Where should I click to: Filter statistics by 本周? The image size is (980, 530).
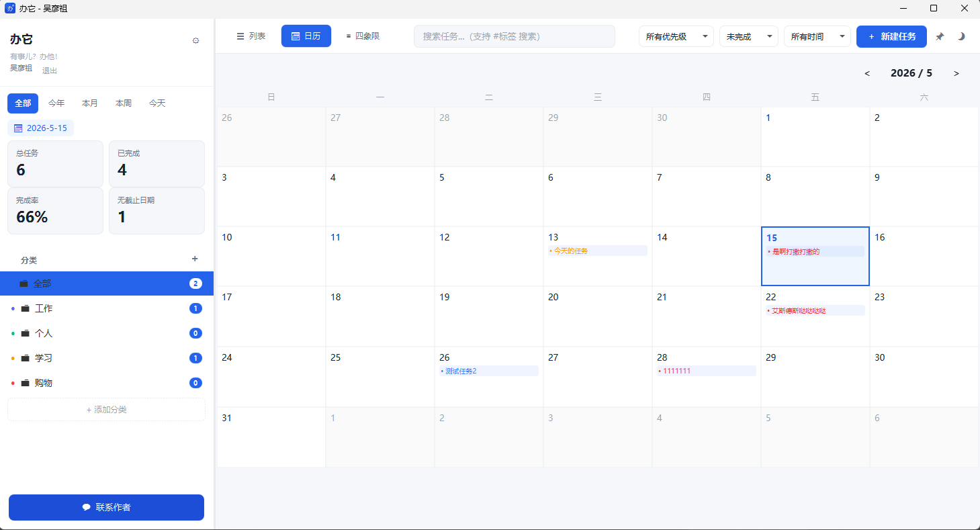124,103
